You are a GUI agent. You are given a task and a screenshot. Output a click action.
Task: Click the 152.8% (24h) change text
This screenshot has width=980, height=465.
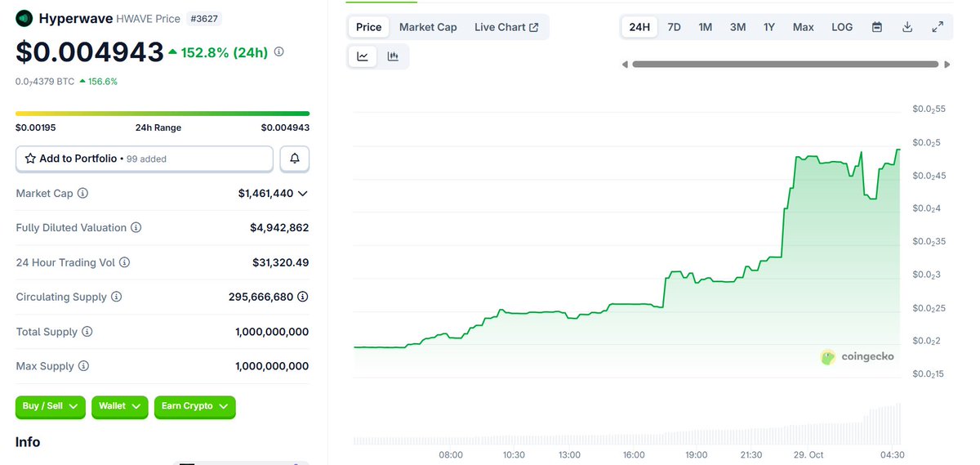(x=224, y=52)
